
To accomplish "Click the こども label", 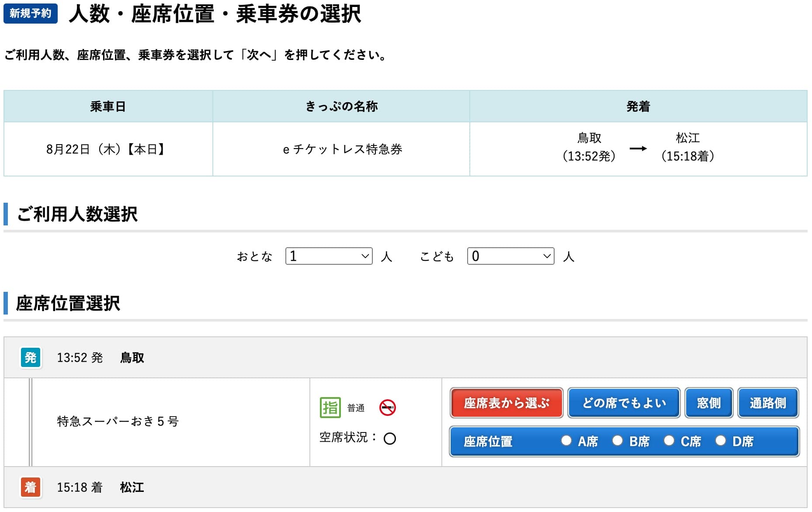I will (437, 256).
